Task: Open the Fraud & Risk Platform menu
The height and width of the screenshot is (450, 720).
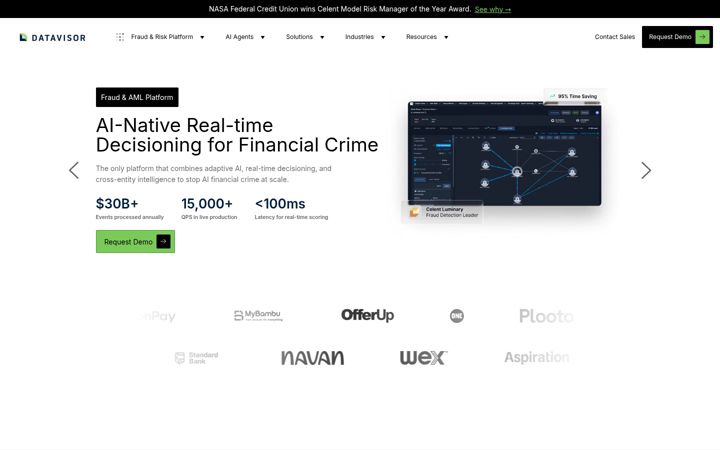Action: [x=162, y=37]
